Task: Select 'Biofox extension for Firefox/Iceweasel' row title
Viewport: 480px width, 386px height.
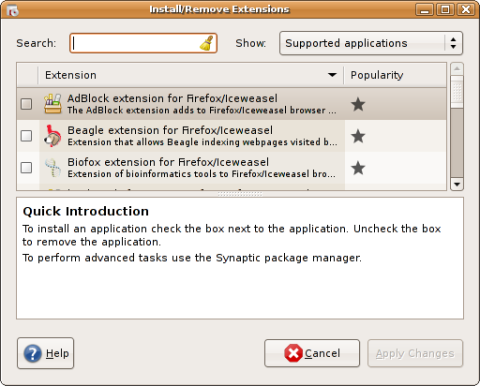Action: tap(168, 162)
